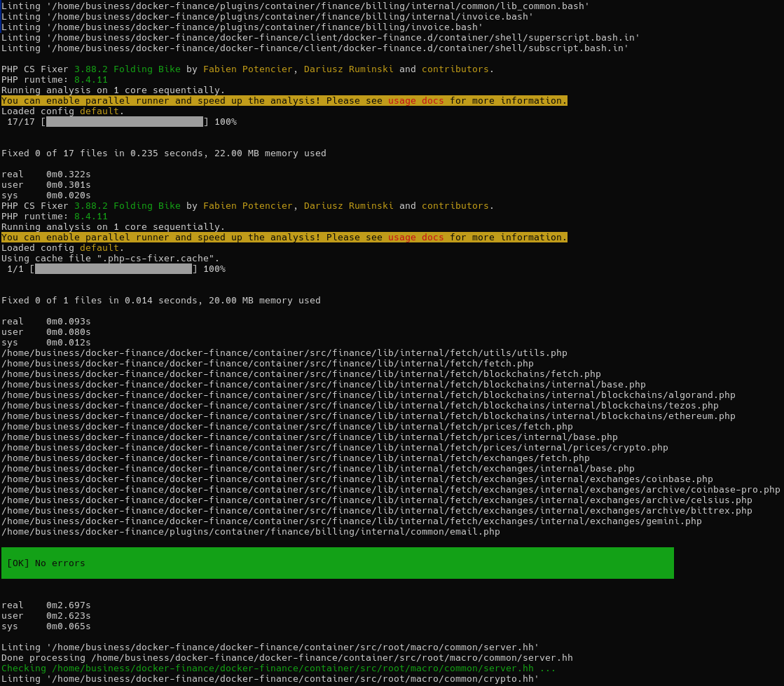Click the "Linting" crypto.hh line

point(270,679)
